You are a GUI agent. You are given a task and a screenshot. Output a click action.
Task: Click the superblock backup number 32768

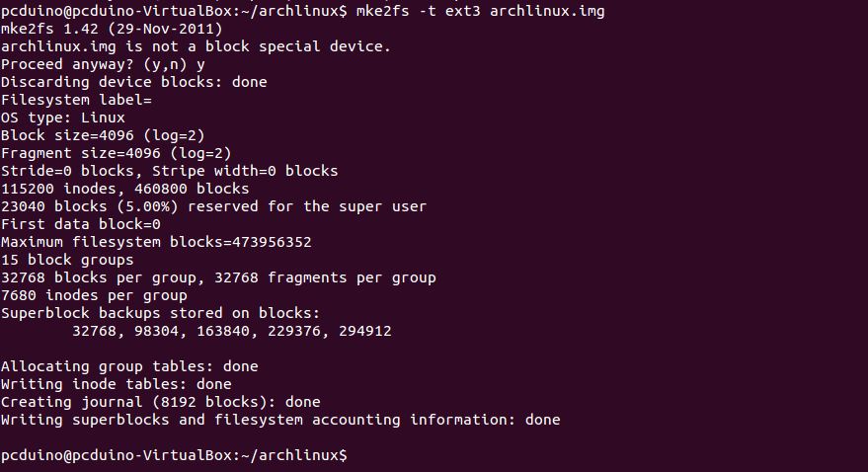tap(94, 331)
